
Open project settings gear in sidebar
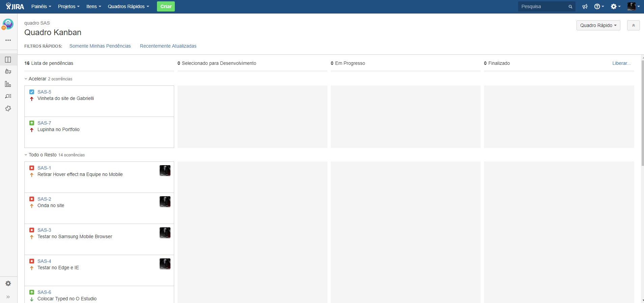click(x=8, y=283)
